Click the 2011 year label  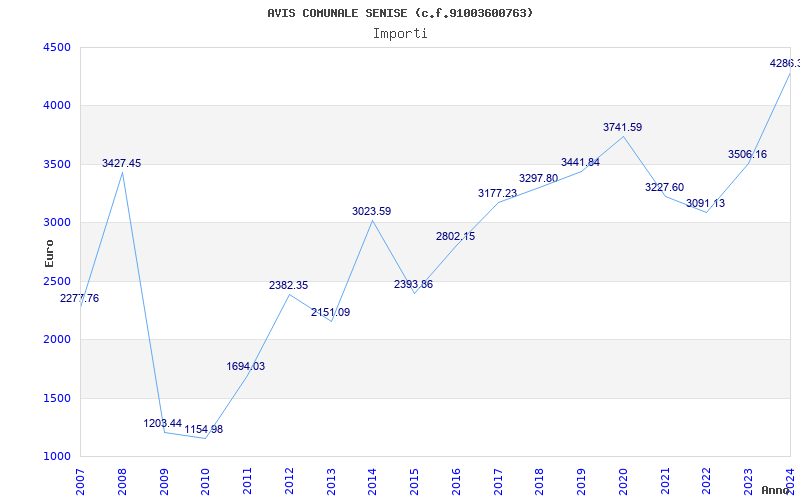click(x=247, y=482)
